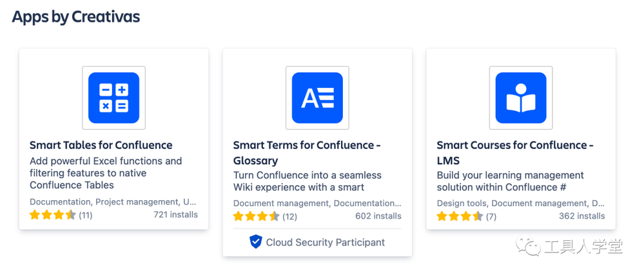Click the Apps by Creativas heading
Image resolution: width=644 pixels, height=275 pixels.
[x=76, y=17]
